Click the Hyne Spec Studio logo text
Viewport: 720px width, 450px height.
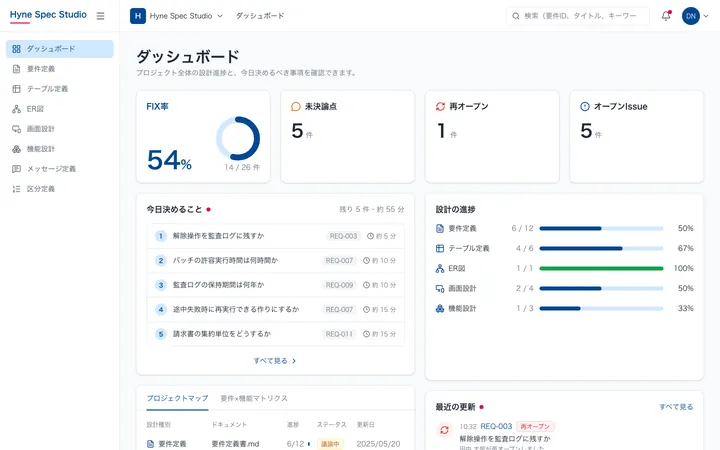click(48, 15)
